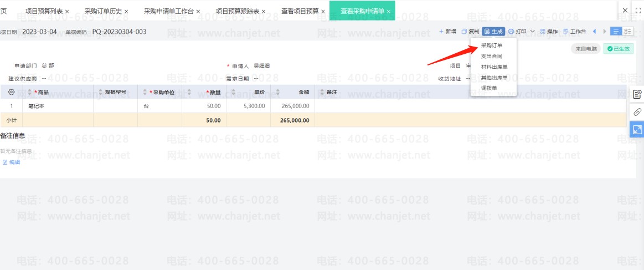Screen dimensions: 644x270
Task: Go to previous document with left arrow
Action: (594, 32)
